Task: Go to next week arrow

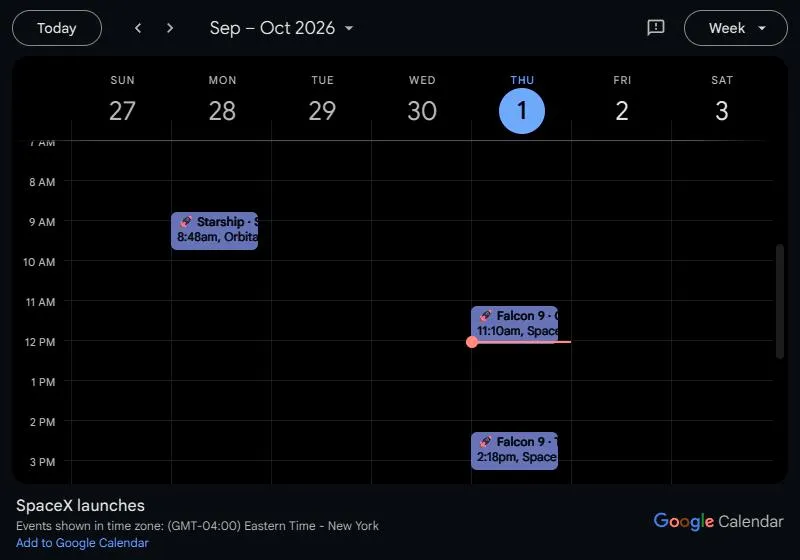Action: coord(170,28)
